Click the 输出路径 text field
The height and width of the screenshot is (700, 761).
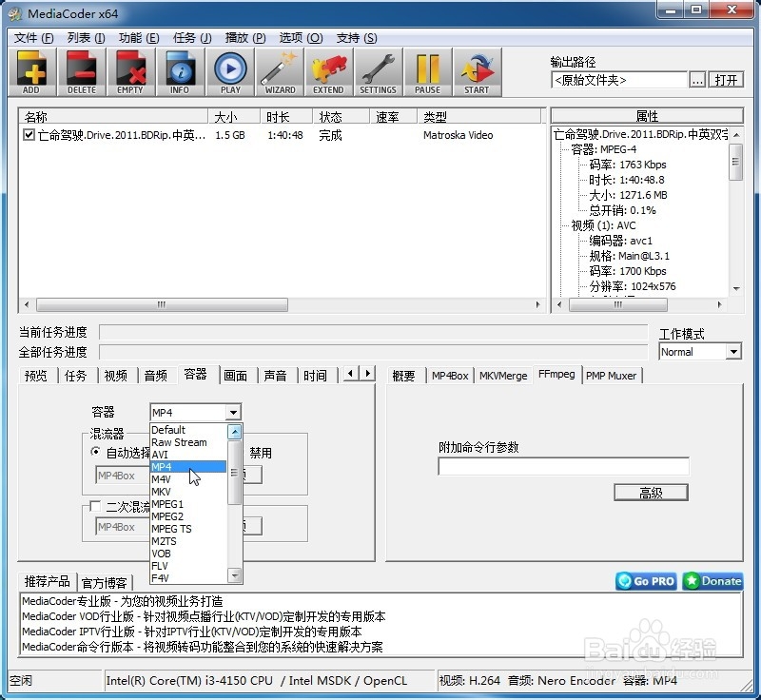pos(619,80)
